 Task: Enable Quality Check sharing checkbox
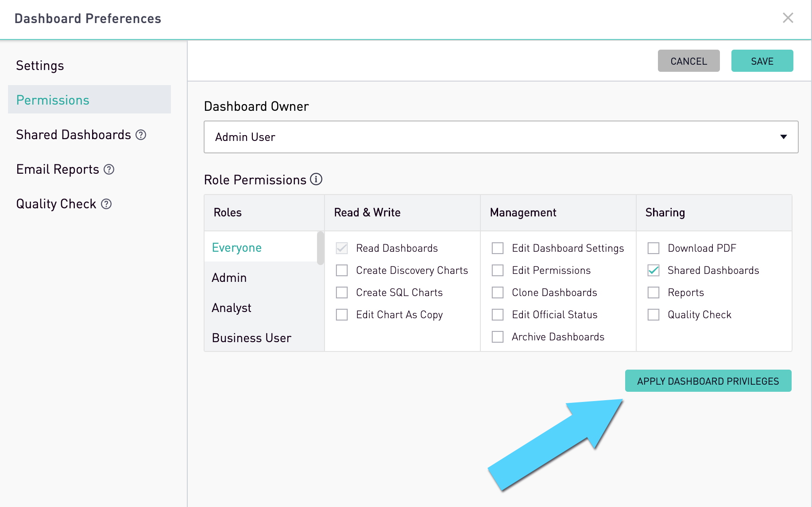[653, 315]
